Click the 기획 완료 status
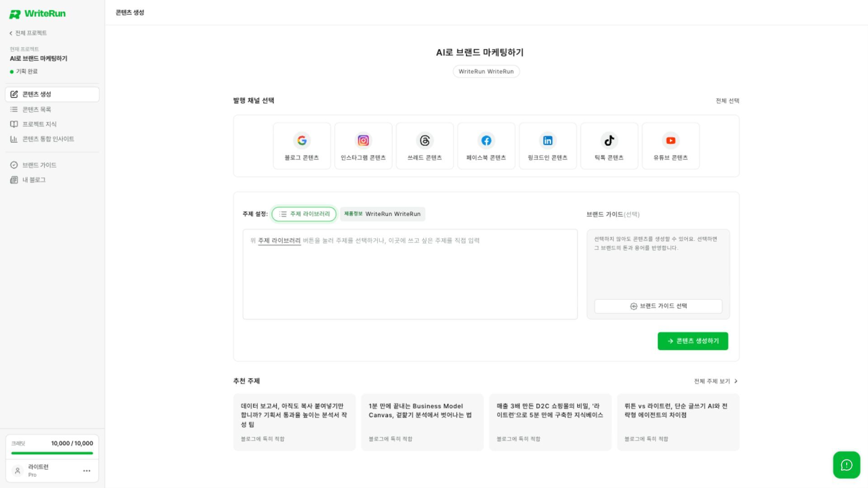This screenshot has width=868, height=488. (x=24, y=71)
